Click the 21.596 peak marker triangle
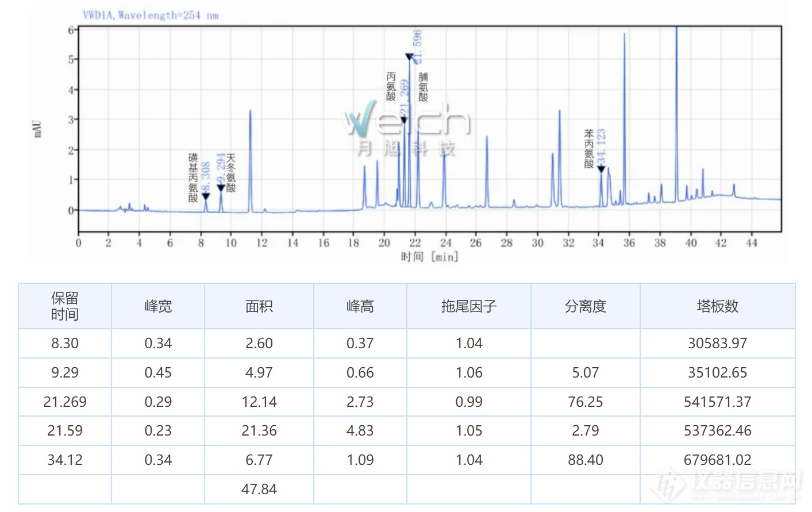812x512 pixels. tap(409, 57)
